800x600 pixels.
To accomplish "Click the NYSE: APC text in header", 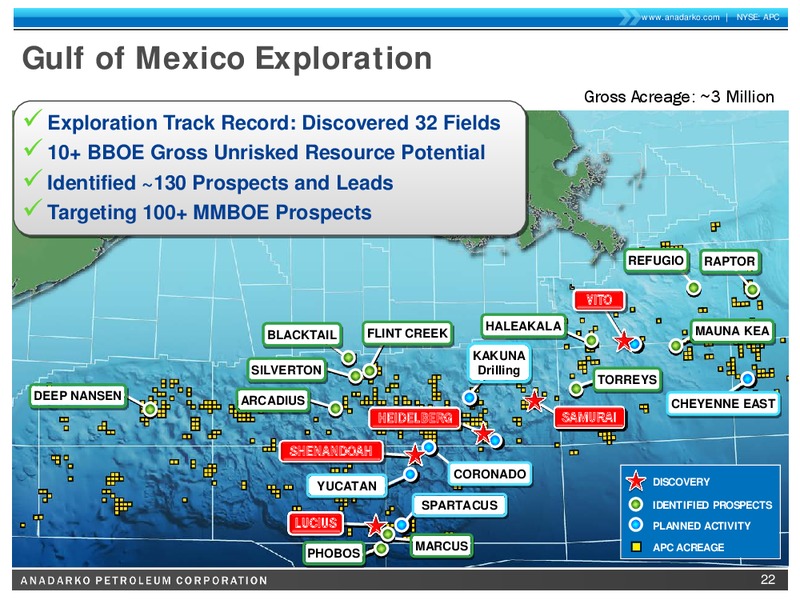I will click(757, 17).
